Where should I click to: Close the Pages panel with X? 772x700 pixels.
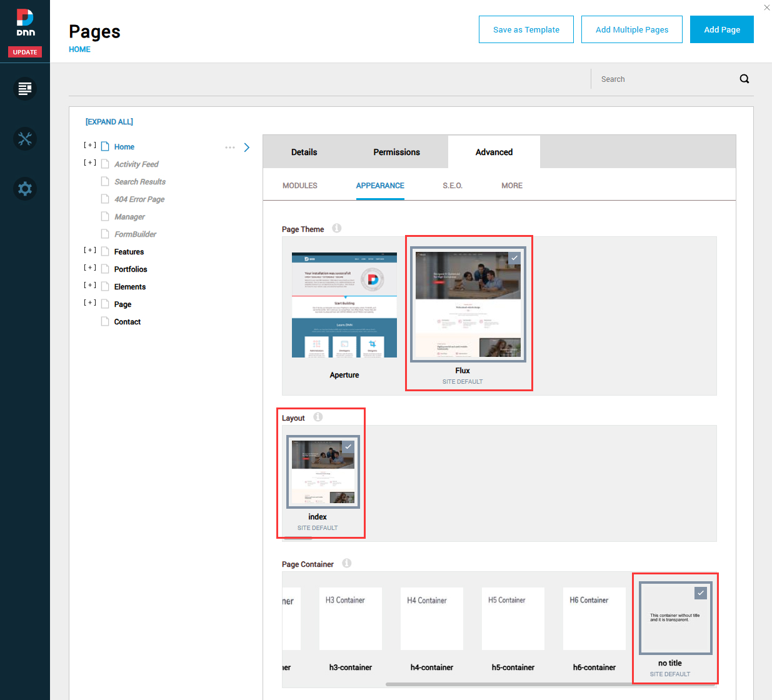coord(767,7)
